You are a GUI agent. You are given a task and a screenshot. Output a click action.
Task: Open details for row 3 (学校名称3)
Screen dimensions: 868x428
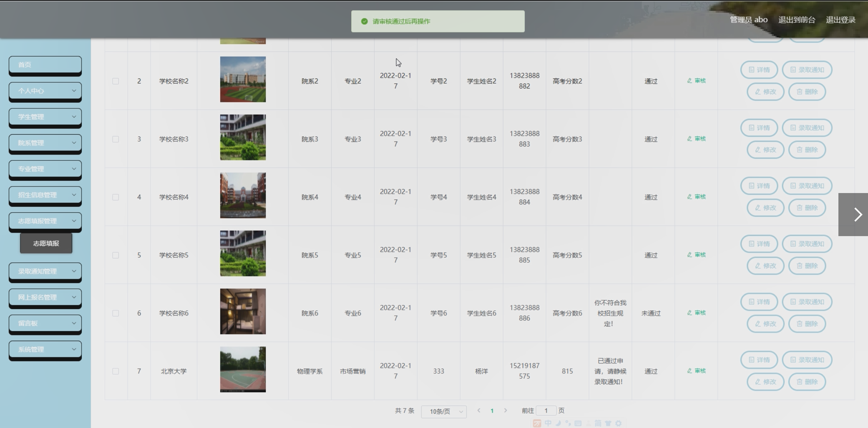pos(759,128)
